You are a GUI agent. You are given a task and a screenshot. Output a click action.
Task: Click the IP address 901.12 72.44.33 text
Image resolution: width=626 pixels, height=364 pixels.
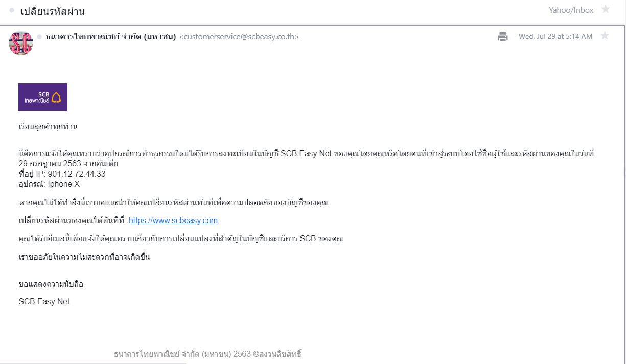point(77,174)
